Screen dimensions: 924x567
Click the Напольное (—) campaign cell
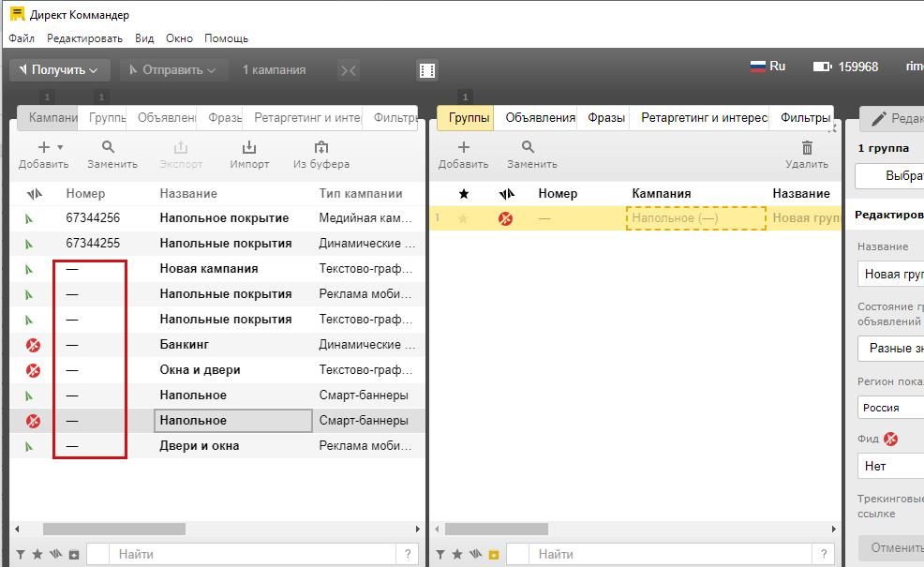696,218
